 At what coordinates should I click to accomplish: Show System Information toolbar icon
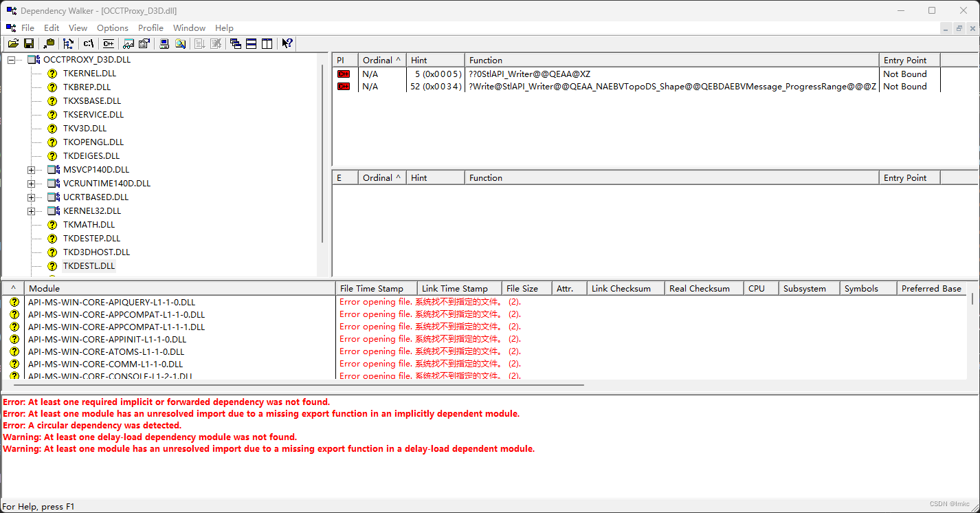point(164,43)
